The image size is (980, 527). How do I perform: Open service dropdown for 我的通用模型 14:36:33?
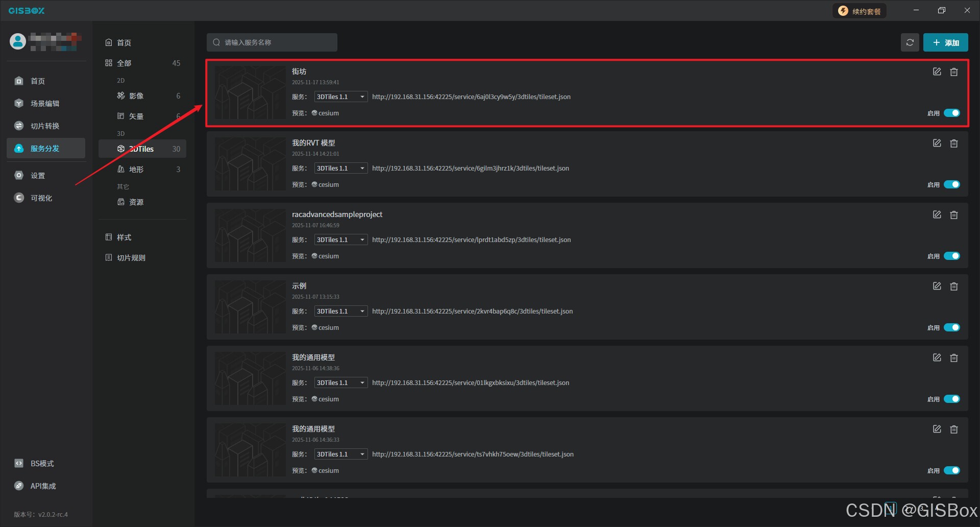[341, 454]
